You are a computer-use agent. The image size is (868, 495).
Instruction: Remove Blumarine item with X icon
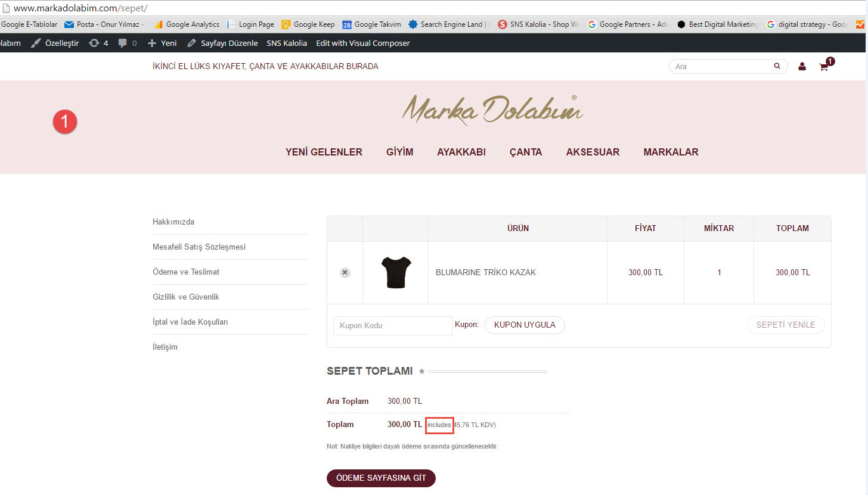(345, 272)
